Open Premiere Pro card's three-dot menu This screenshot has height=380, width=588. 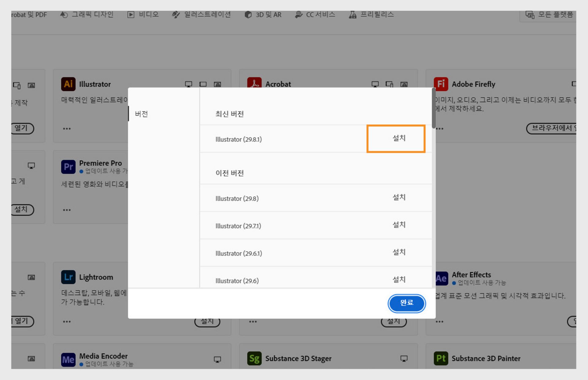tap(67, 210)
